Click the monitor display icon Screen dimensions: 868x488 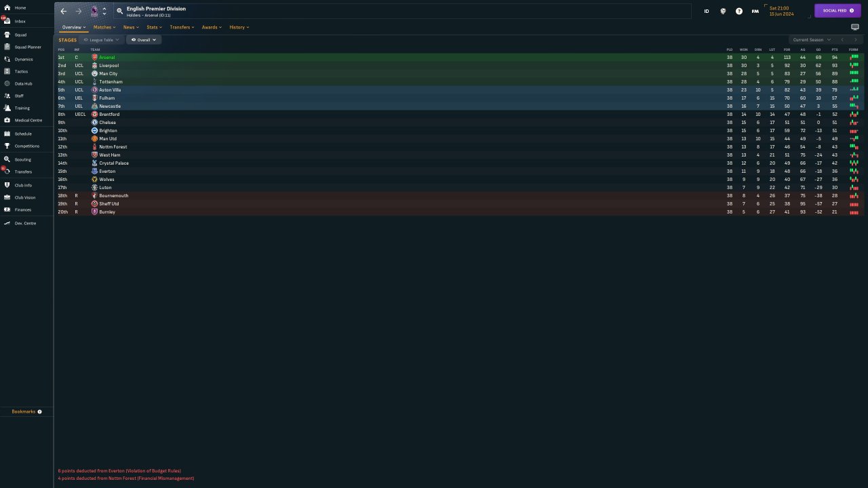[x=855, y=27]
